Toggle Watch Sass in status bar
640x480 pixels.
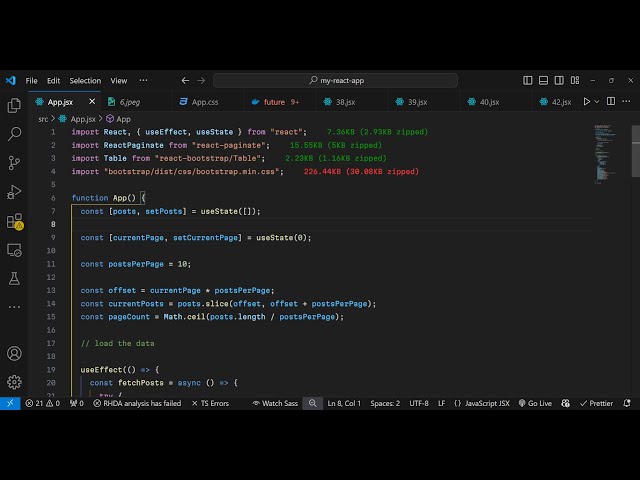[279, 403]
